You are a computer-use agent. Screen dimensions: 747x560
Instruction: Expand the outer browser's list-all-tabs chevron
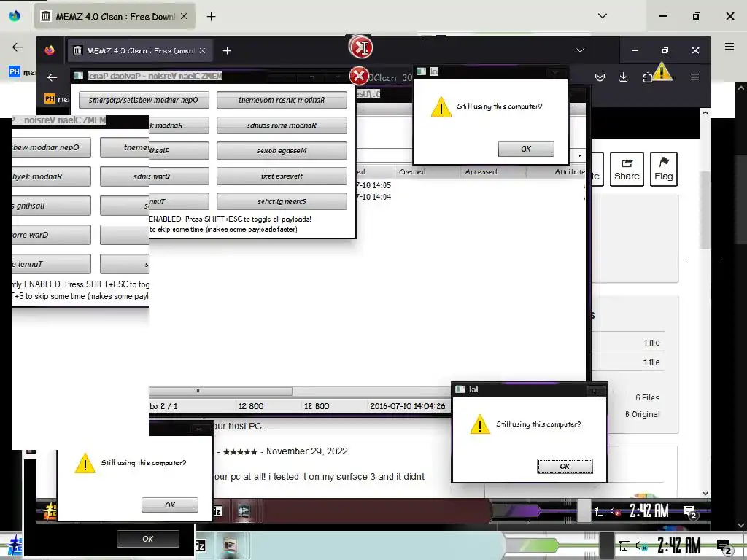[603, 16]
